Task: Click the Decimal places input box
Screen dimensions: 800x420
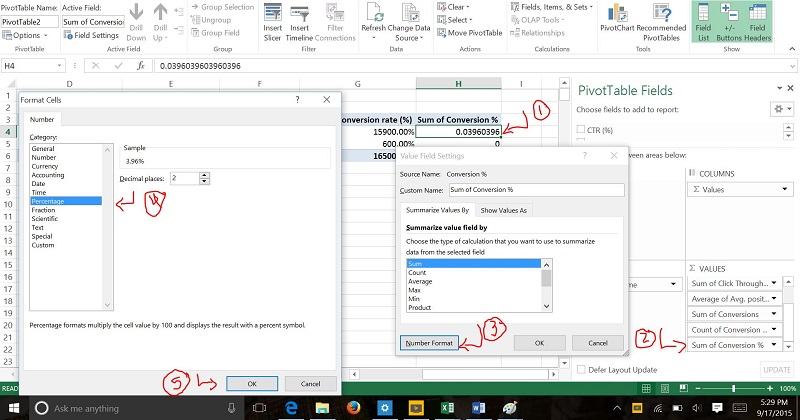Action: point(185,178)
